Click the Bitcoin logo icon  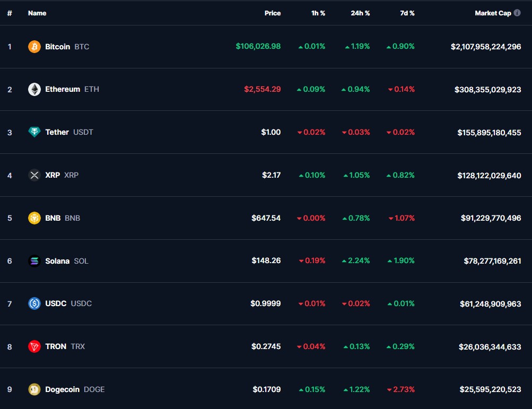(x=34, y=47)
